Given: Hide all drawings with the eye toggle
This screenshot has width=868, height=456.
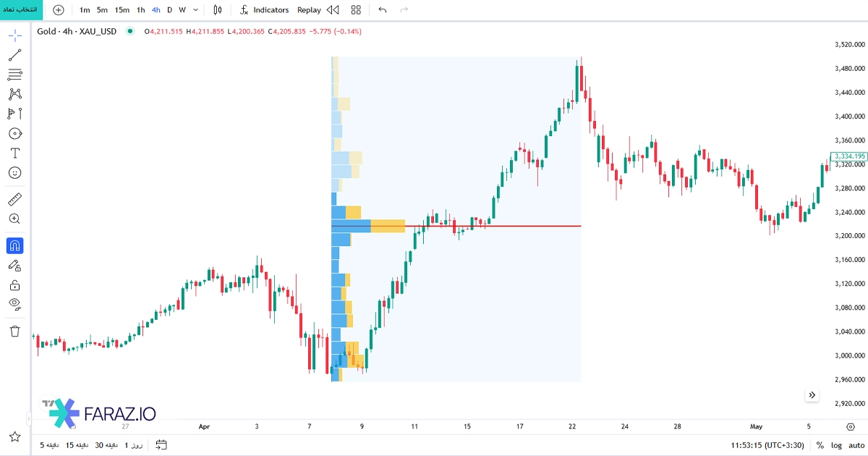Looking at the screenshot, I should [x=14, y=304].
